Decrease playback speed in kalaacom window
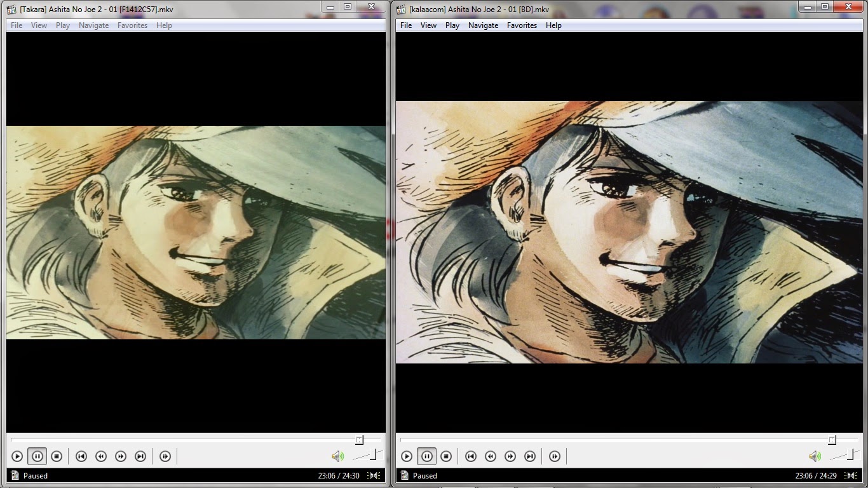Screen dimensions: 868x488 click(490, 456)
